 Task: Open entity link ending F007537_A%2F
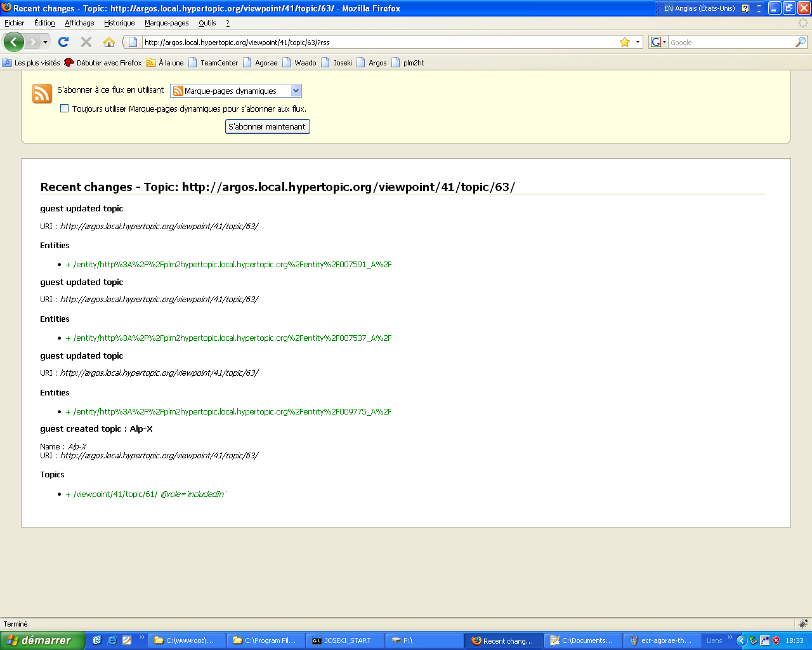(232, 338)
